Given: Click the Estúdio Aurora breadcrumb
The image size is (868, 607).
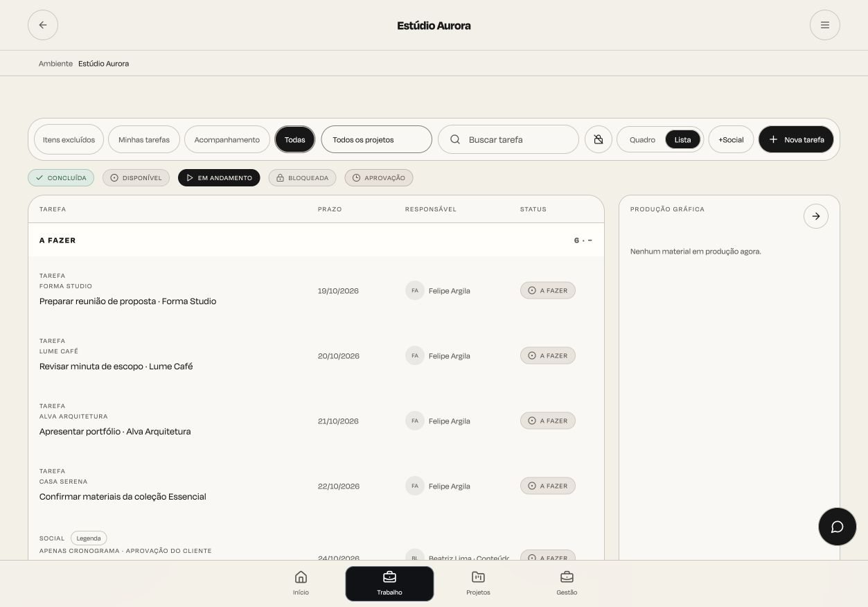Looking at the screenshot, I should (103, 63).
